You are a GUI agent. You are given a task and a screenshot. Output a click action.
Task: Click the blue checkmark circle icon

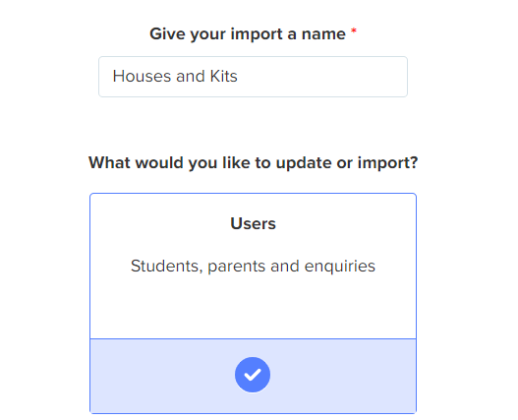point(253,375)
